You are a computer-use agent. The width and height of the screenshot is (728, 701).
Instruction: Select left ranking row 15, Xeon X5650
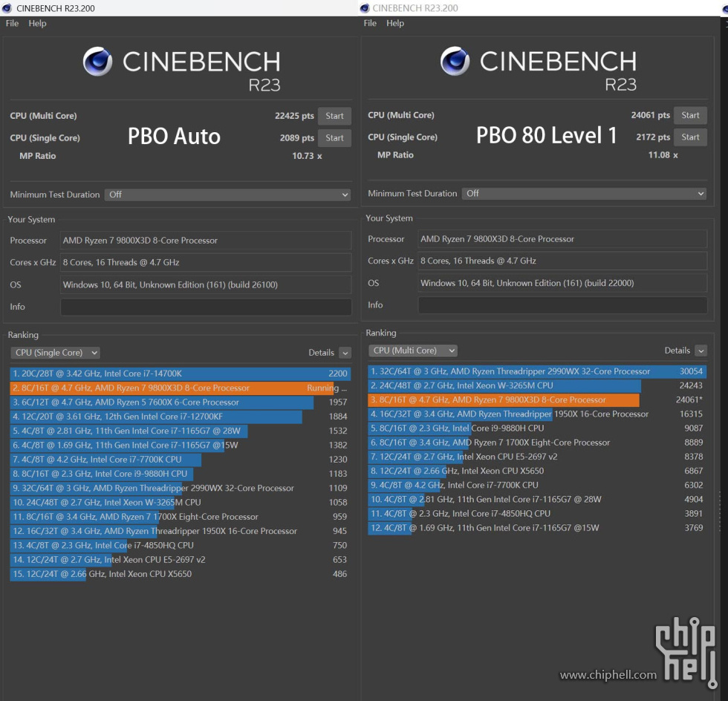pos(180,574)
